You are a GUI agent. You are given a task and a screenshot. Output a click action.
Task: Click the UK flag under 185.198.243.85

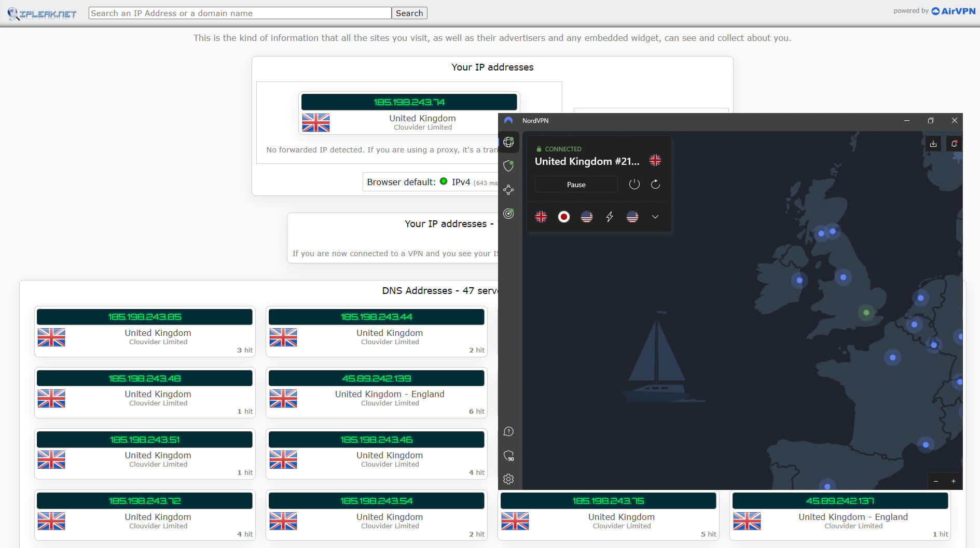pyautogui.click(x=51, y=338)
